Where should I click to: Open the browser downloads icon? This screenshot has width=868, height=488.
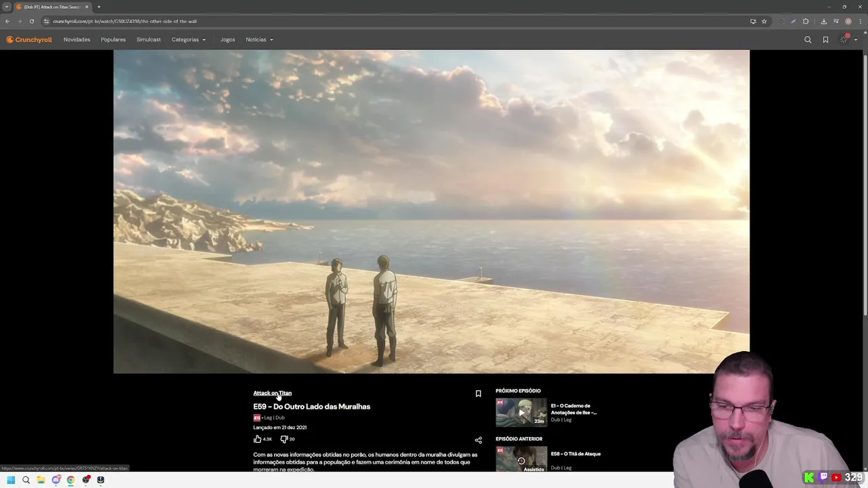(x=824, y=21)
